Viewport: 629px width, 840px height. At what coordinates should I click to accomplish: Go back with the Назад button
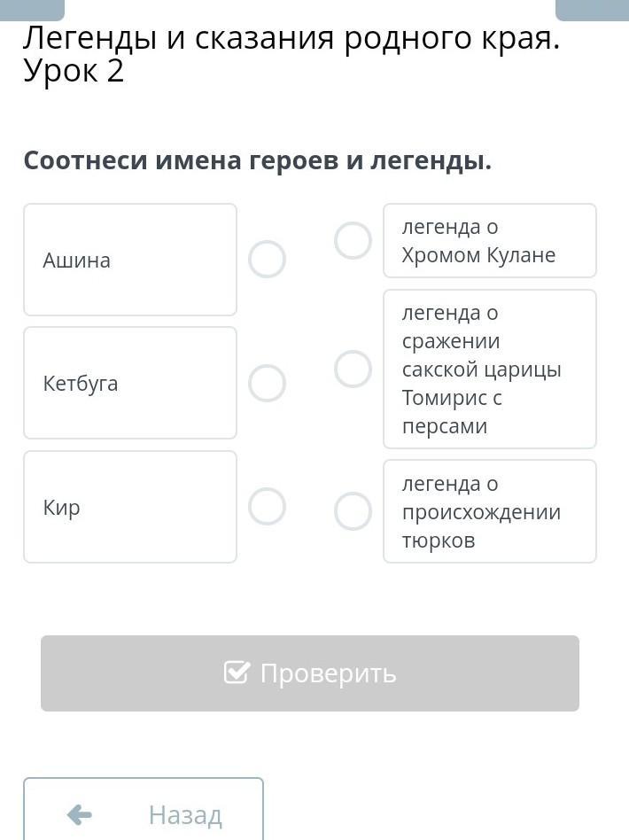(x=144, y=811)
